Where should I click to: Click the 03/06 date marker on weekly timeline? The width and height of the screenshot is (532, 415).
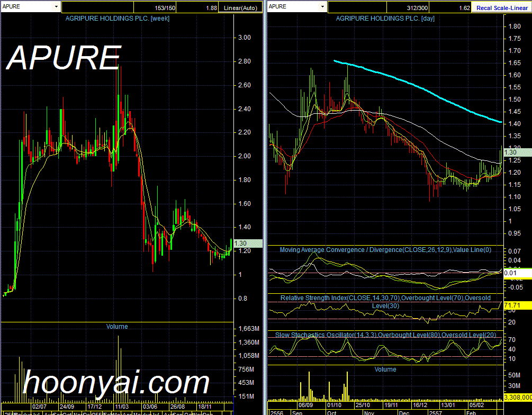pos(150,407)
